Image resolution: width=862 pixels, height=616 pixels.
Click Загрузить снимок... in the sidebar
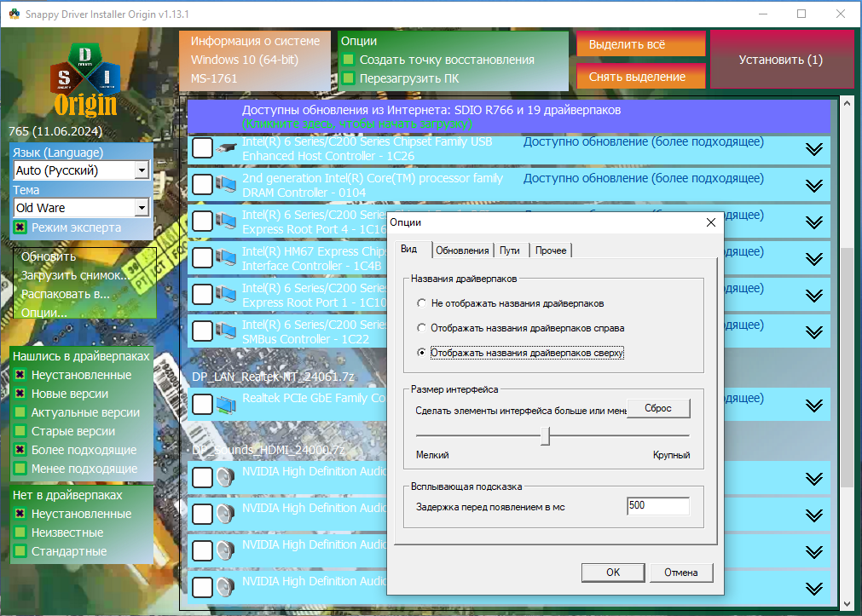[x=75, y=275]
